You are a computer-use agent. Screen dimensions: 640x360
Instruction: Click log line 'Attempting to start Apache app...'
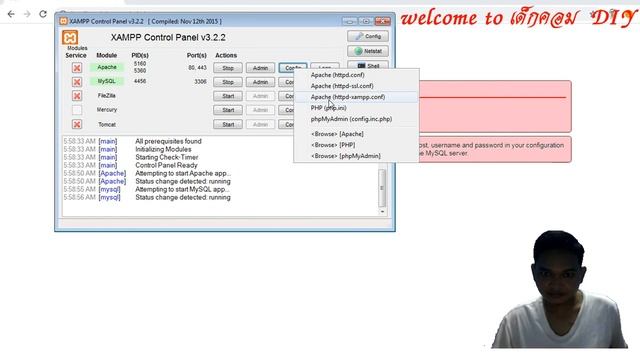click(x=183, y=173)
